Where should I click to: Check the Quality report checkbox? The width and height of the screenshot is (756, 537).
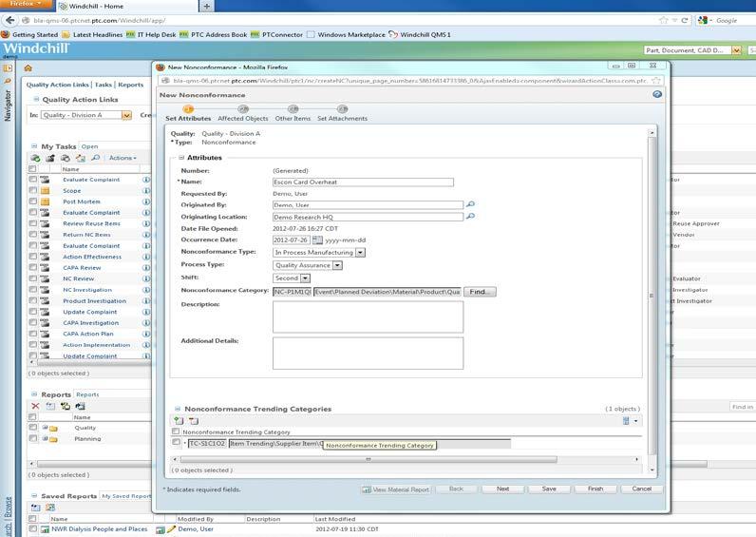33,427
